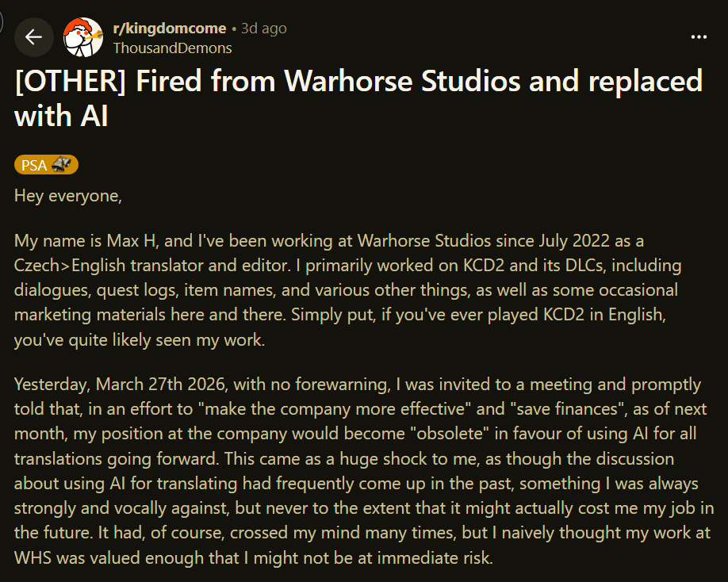Screen dimensions: 728x582
Task: Open the r/kingdomcome community avatar
Action: pyautogui.click(x=82, y=37)
